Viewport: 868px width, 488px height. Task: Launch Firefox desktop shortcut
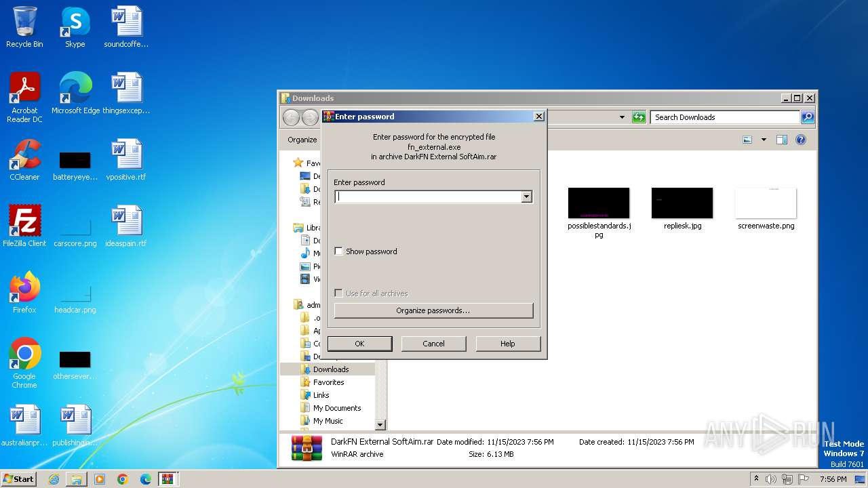click(24, 293)
